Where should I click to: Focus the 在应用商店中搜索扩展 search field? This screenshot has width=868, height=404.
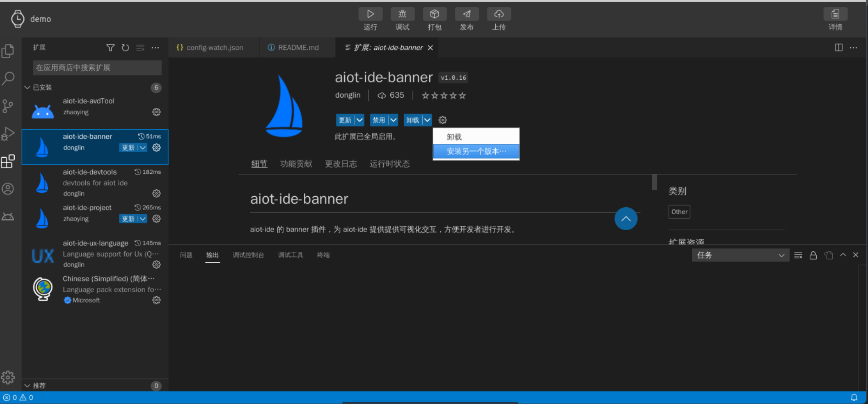click(97, 68)
